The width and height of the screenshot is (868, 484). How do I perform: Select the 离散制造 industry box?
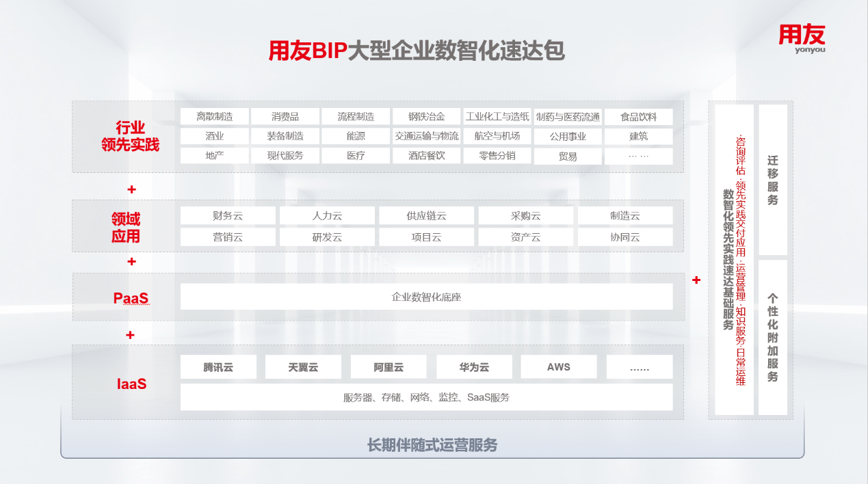214,117
